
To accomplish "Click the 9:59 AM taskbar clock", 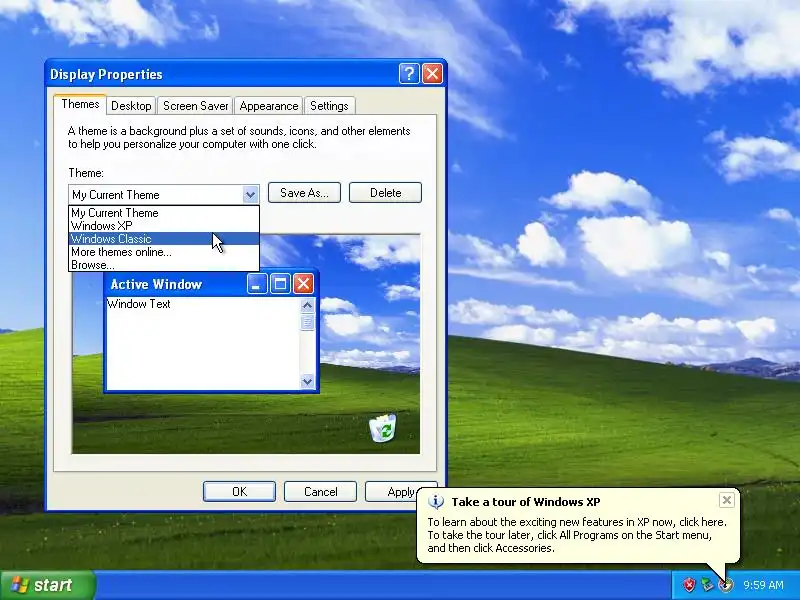I will pyautogui.click(x=763, y=585).
